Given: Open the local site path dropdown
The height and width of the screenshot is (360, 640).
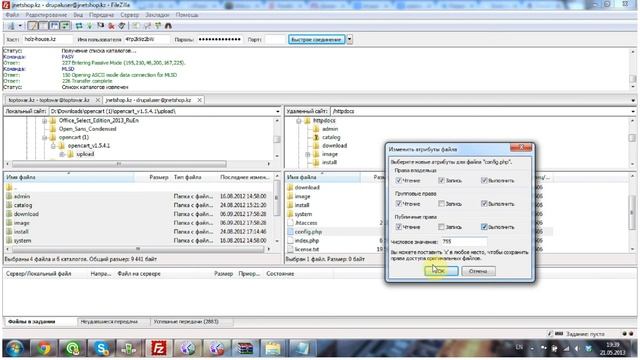Looking at the screenshot, I should (x=278, y=111).
